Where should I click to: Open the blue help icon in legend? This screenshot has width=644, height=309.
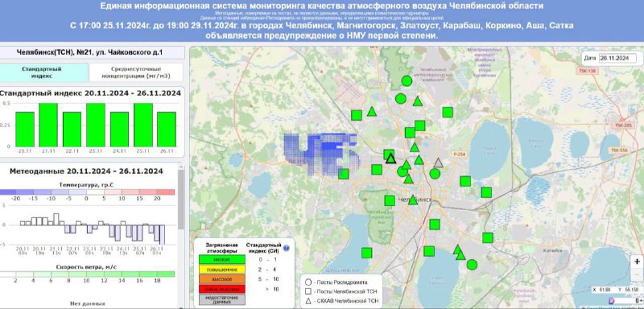(287, 248)
